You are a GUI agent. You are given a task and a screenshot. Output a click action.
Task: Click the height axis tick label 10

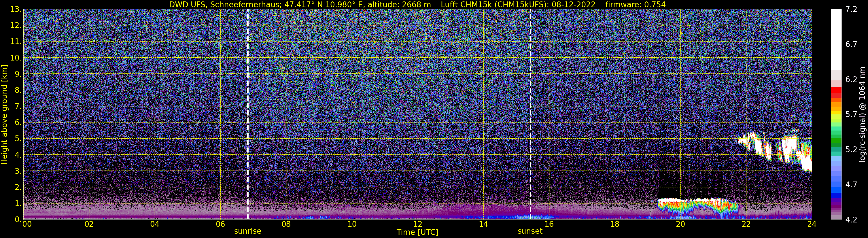[x=16, y=58]
